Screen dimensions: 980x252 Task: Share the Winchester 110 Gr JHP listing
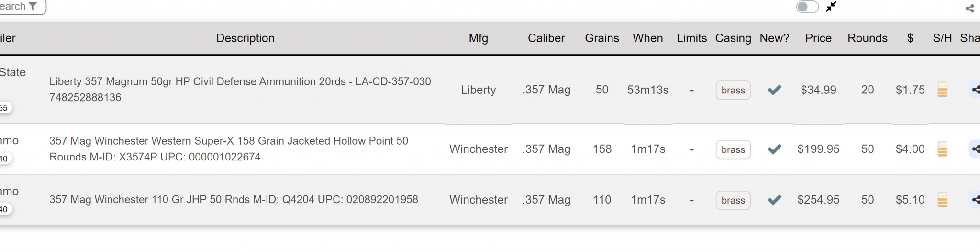pos(975,200)
